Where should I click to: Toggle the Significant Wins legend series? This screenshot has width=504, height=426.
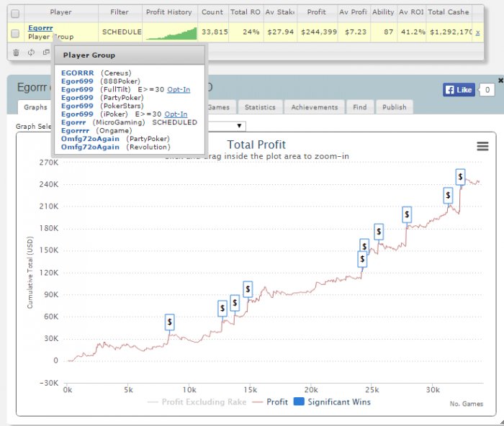tap(333, 402)
